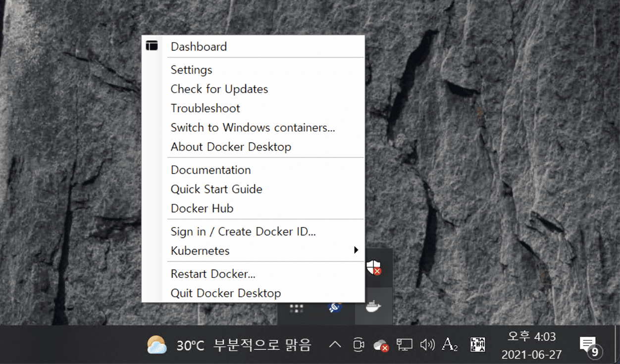The width and height of the screenshot is (620, 364).
Task: Click the dotted grid icon in tray overflow
Action: coord(296,309)
